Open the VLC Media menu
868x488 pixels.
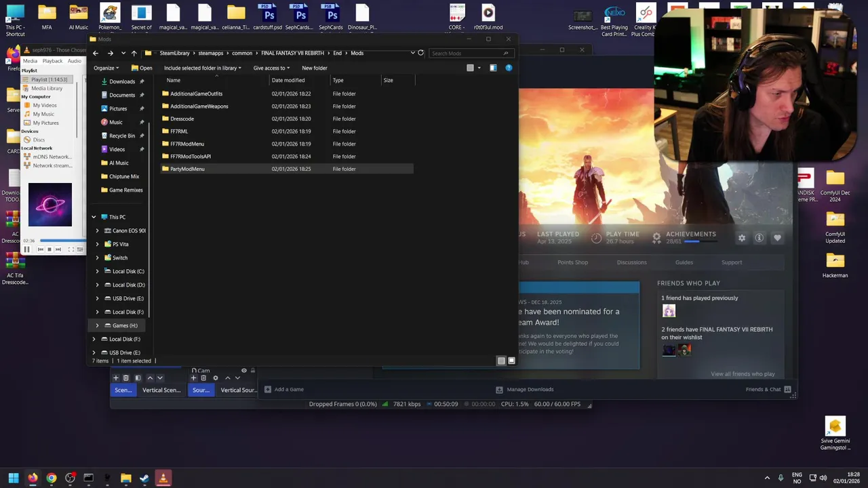tap(30, 61)
